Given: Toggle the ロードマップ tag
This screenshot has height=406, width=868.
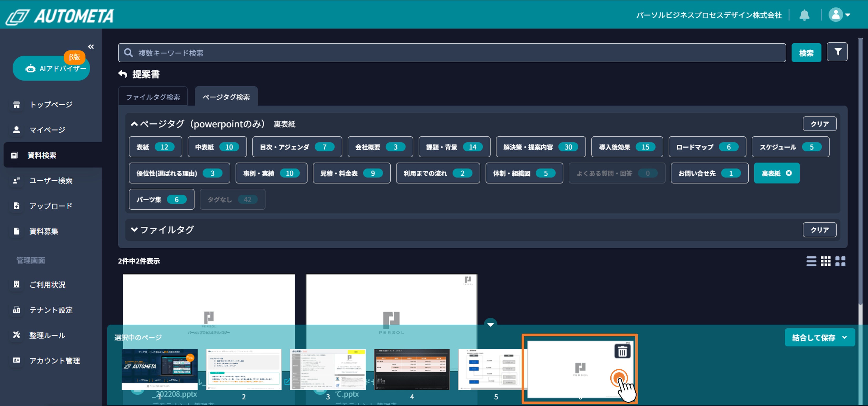Looking at the screenshot, I should tap(707, 147).
